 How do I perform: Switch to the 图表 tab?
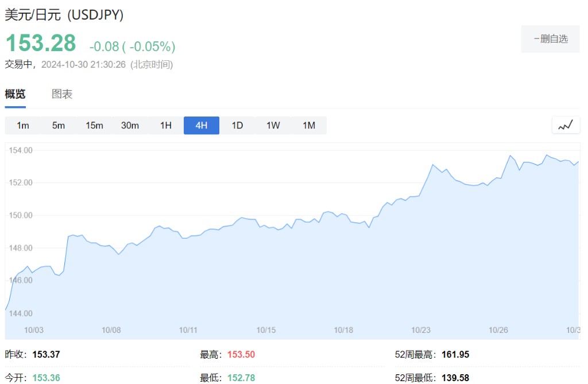62,94
